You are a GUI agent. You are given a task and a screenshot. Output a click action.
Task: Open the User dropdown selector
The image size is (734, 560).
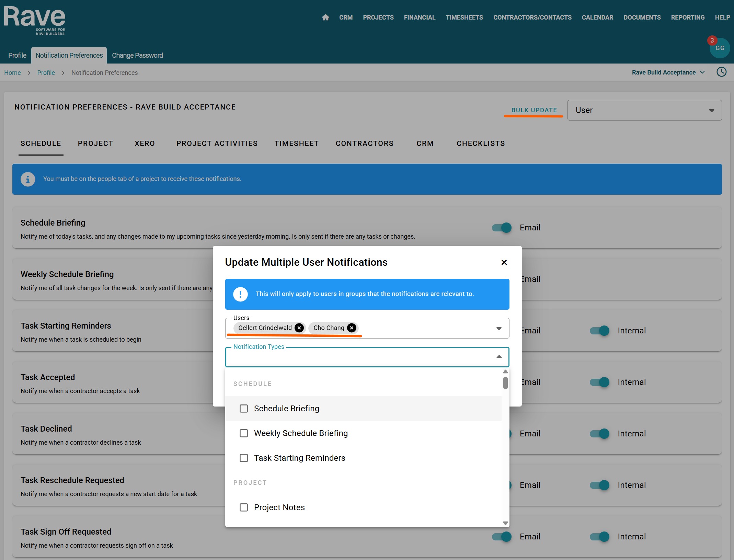coord(644,110)
